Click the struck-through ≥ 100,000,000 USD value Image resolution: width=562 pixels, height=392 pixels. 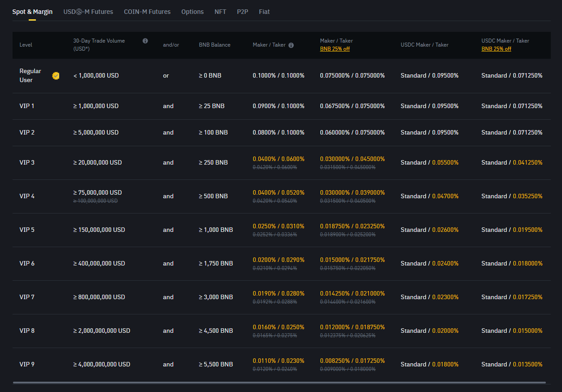coord(96,201)
